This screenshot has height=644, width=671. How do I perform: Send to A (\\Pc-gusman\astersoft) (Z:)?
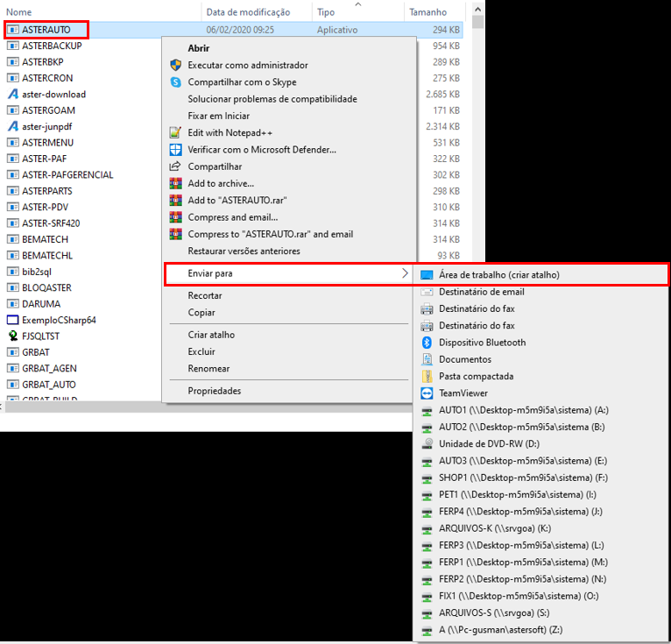pos(540,630)
